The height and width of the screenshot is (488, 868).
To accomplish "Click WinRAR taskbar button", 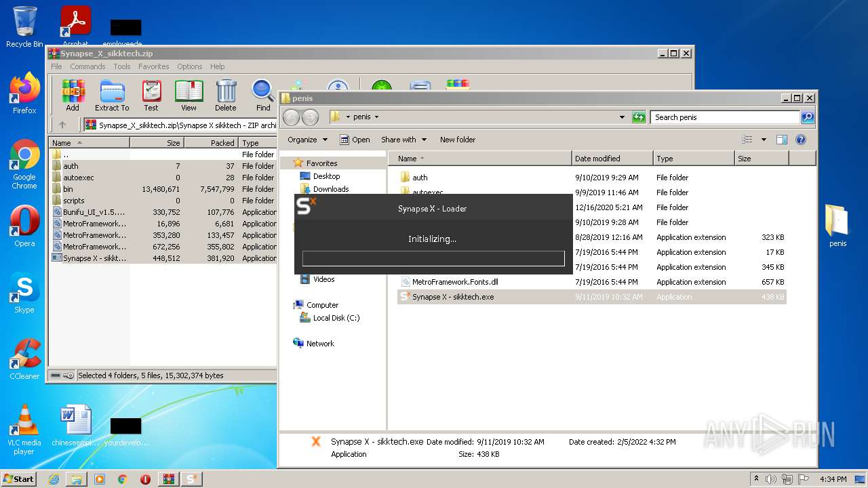I will pyautogui.click(x=168, y=479).
